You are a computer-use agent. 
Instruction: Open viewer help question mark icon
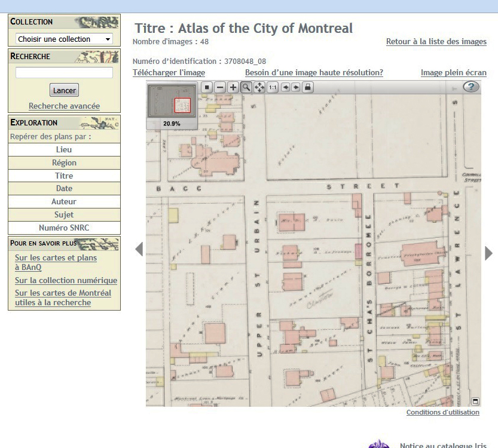[x=471, y=87]
